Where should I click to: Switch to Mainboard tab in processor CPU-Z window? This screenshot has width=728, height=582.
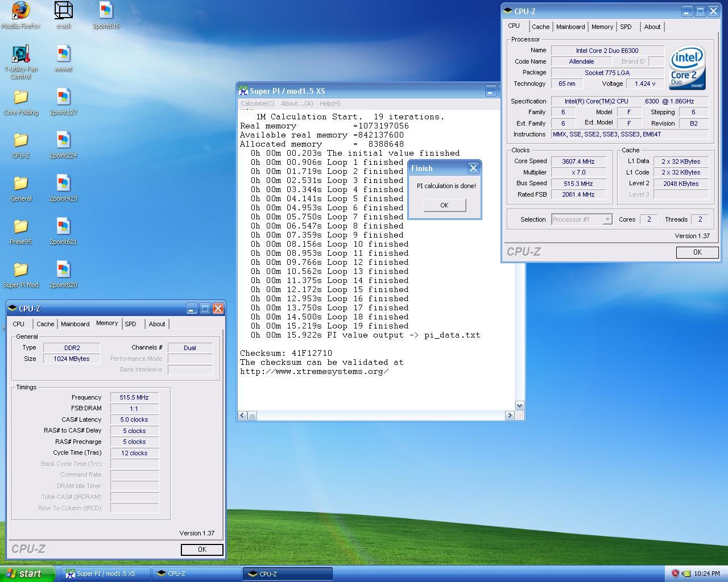570,27
